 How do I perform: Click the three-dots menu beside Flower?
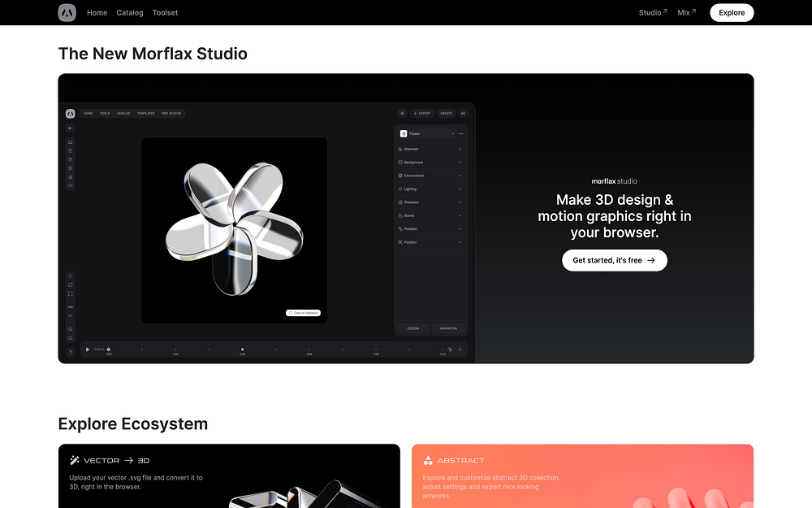[x=461, y=134]
